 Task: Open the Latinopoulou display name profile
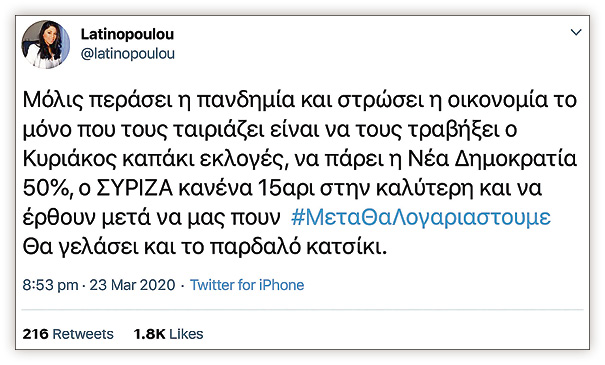click(127, 34)
